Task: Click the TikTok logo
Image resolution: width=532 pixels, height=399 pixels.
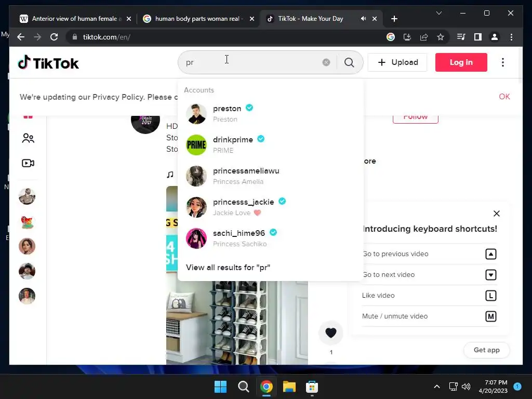Action: (48, 63)
